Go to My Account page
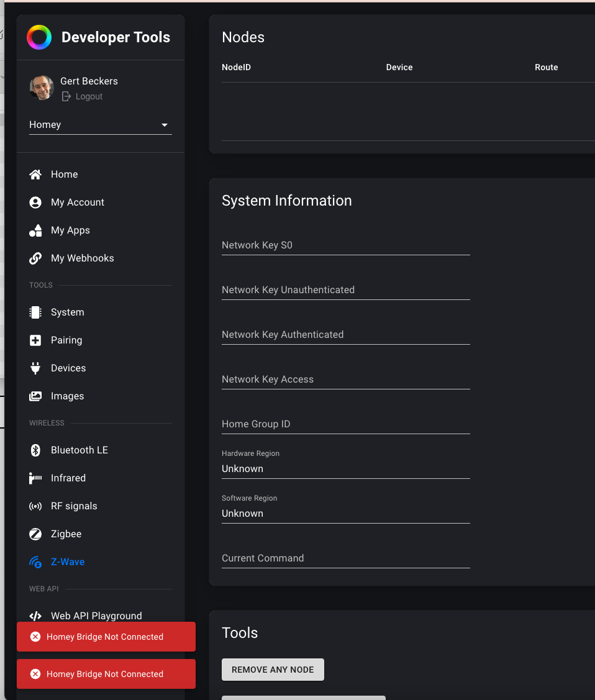 (77, 202)
